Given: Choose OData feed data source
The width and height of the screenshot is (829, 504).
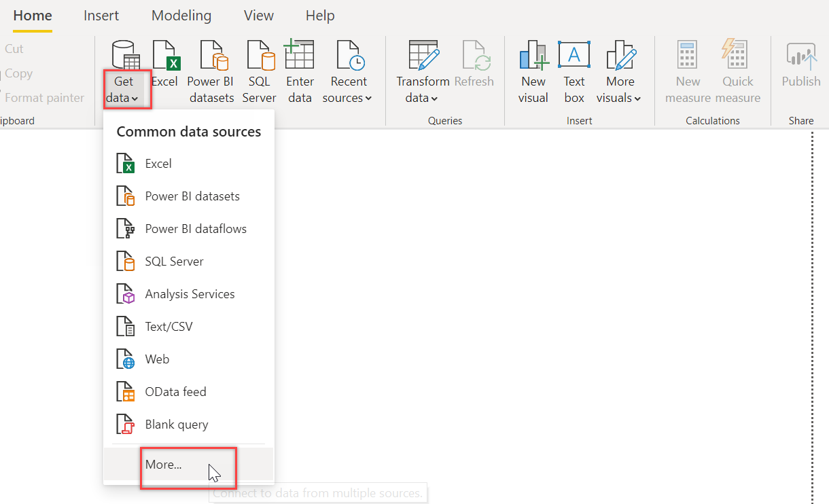Looking at the screenshot, I should 189,392.
